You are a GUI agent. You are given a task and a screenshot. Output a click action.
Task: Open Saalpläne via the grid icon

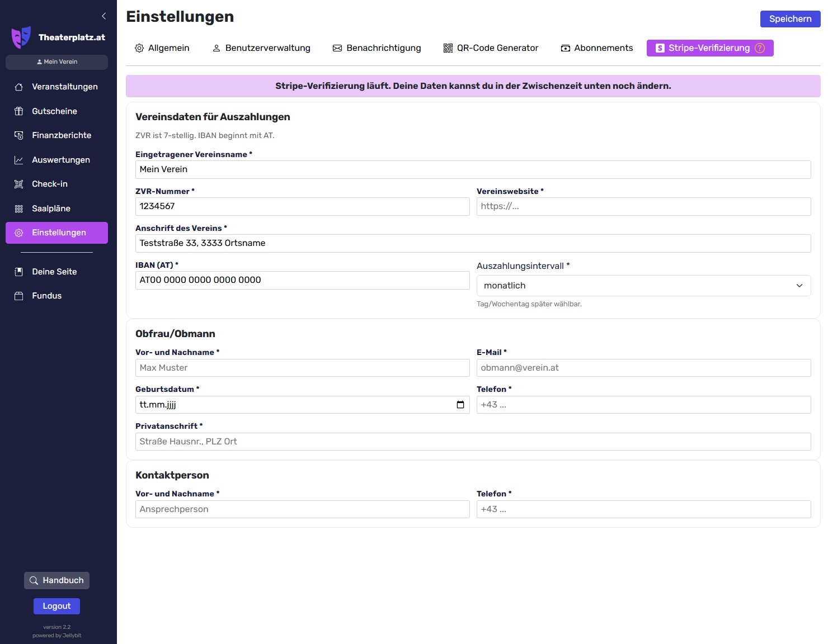coord(19,209)
